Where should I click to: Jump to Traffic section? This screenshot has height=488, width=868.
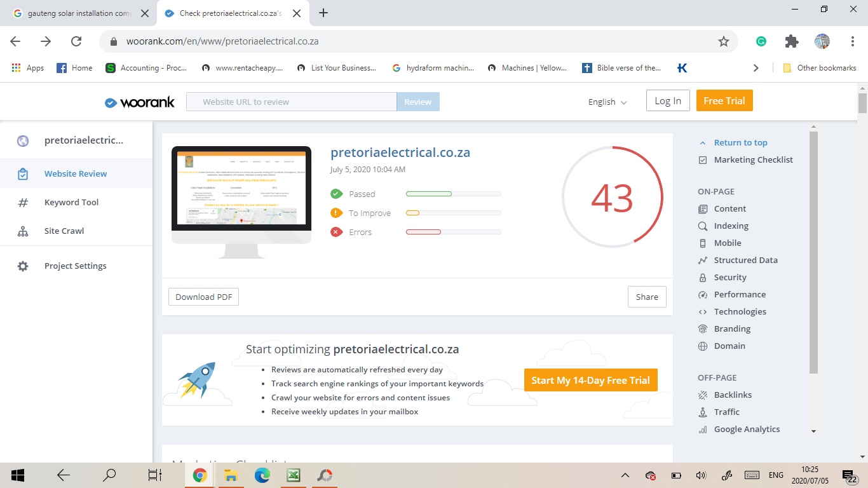726,412
